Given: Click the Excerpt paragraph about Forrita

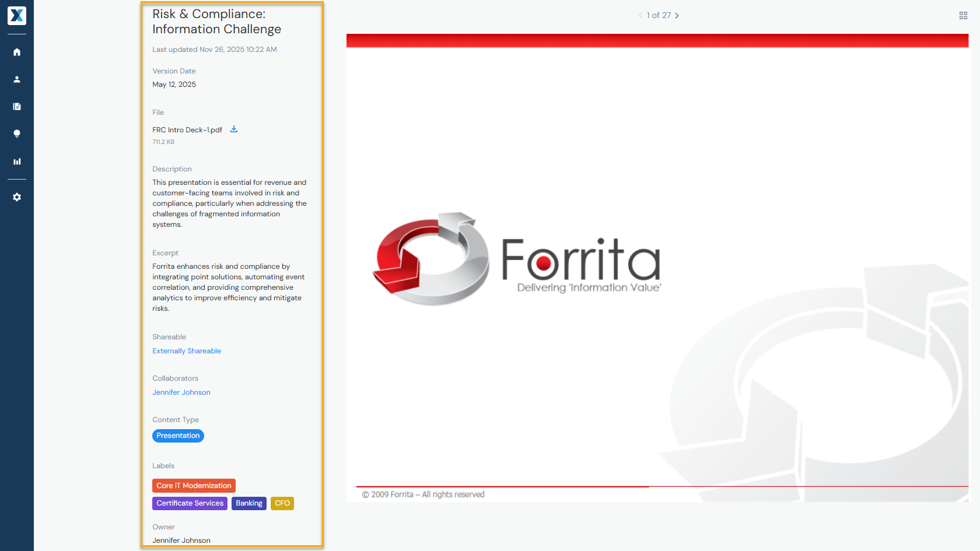Looking at the screenshot, I should [229, 287].
